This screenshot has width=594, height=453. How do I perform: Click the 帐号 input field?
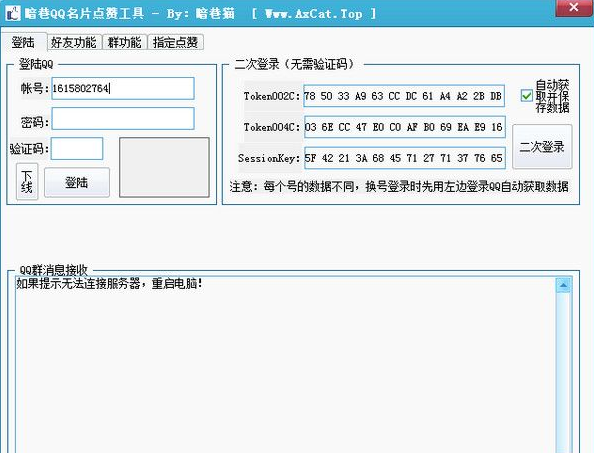click(123, 88)
